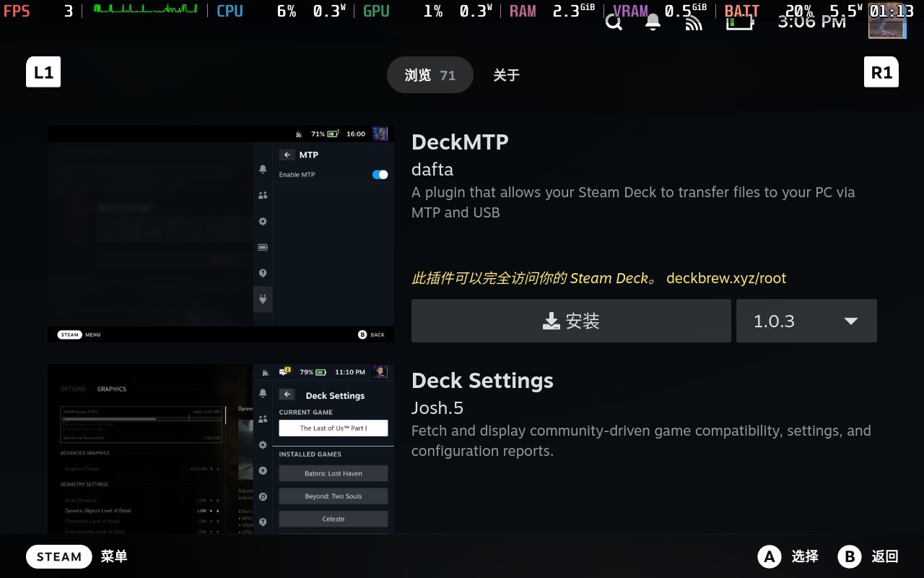This screenshot has width=924, height=578.
Task: Open the 1.0.3 version dropdown
Action: tap(806, 321)
